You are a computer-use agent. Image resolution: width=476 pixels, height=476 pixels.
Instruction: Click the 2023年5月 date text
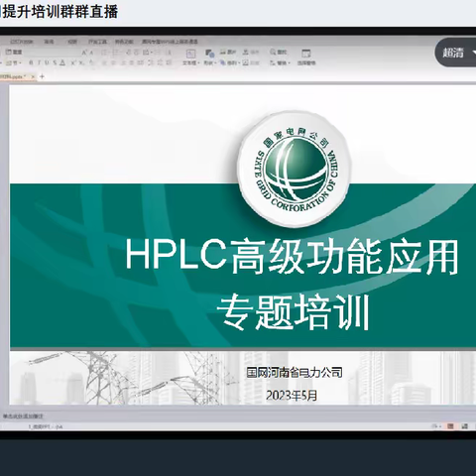(x=292, y=396)
